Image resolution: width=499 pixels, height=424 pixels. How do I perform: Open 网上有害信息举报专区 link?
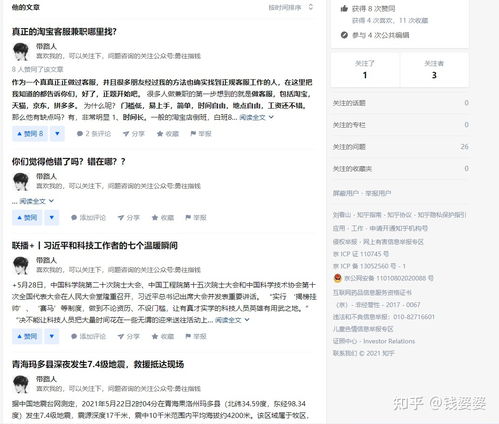pyautogui.click(x=393, y=242)
